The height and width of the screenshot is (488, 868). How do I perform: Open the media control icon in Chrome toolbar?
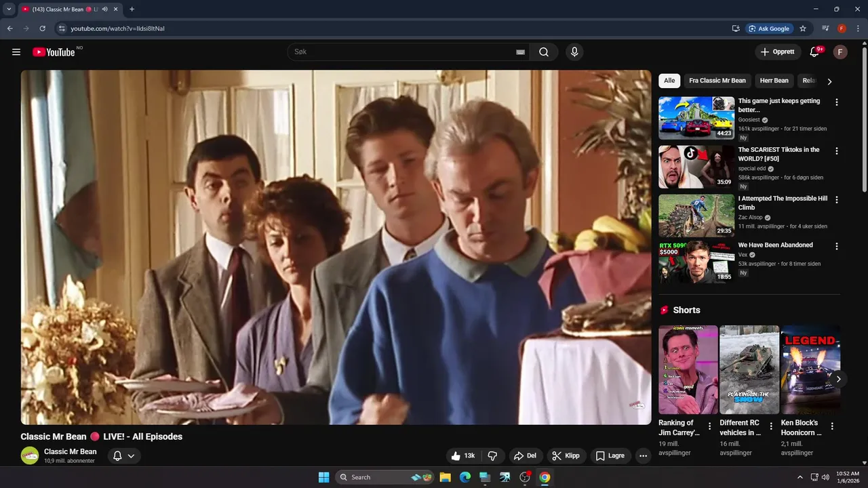pos(825,28)
